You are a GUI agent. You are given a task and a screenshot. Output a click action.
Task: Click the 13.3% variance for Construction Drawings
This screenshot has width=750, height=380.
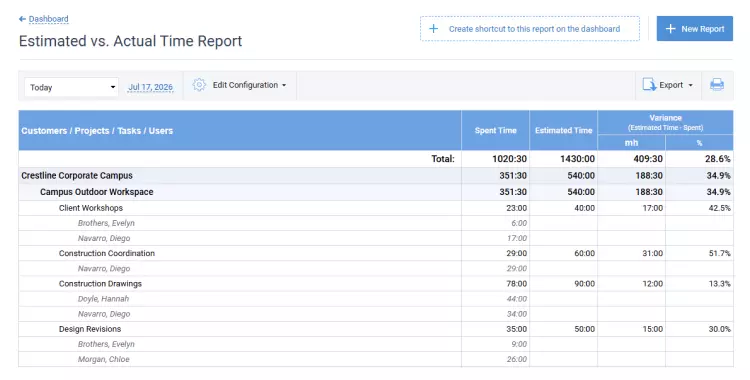[719, 284]
